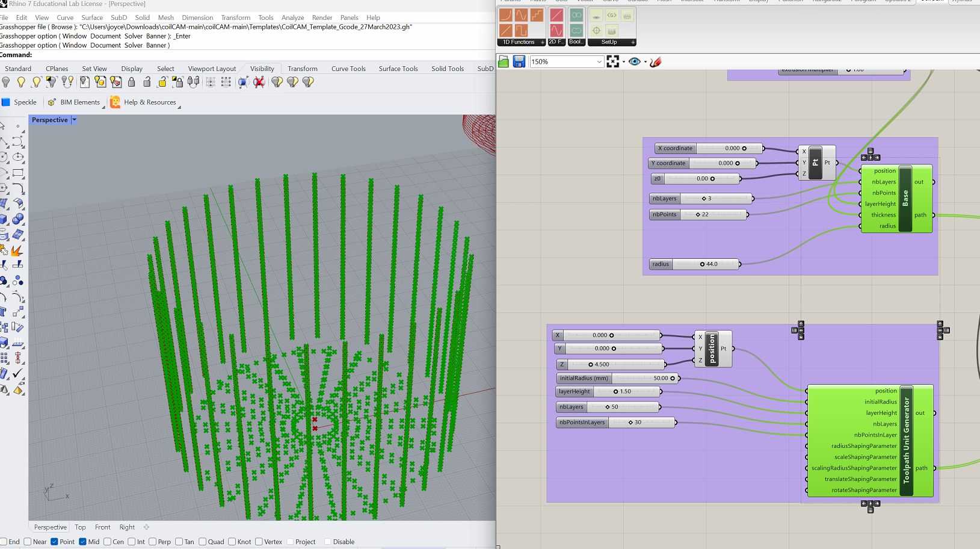Click the zoom extents frame icon

613,61
